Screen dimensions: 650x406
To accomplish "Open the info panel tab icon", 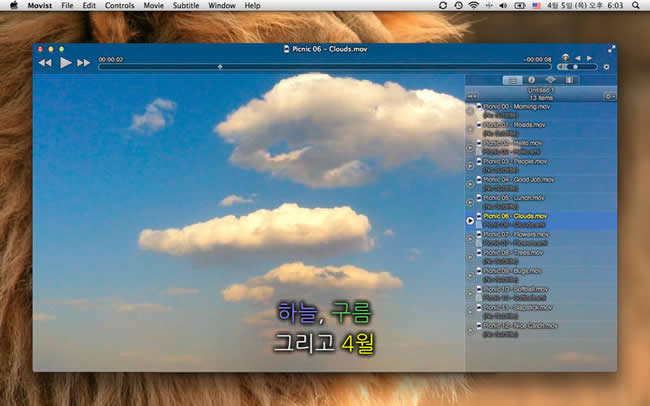I will (x=531, y=80).
